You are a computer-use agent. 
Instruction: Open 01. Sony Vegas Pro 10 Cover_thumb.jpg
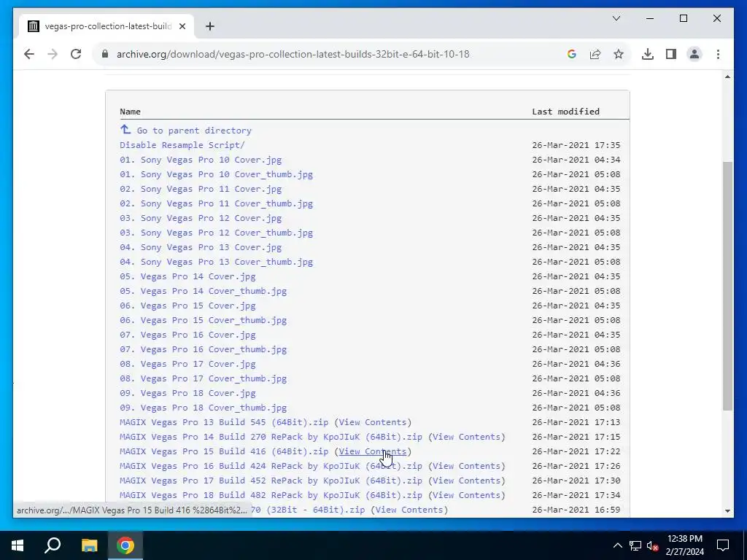pos(216,174)
